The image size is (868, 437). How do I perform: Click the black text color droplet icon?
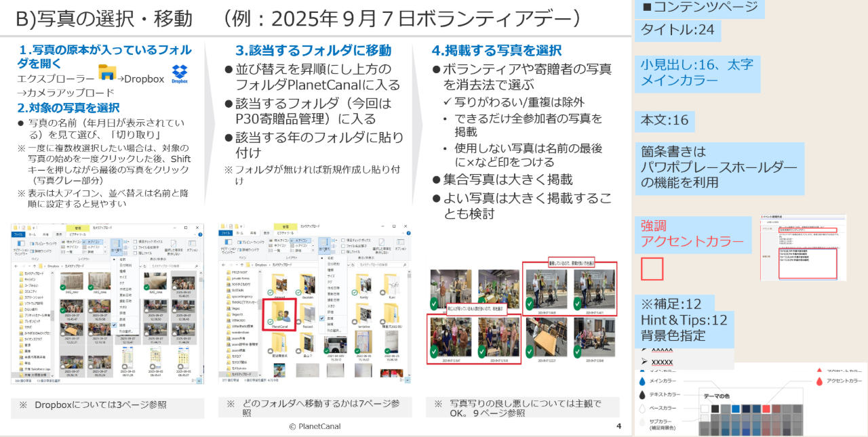[x=643, y=395]
